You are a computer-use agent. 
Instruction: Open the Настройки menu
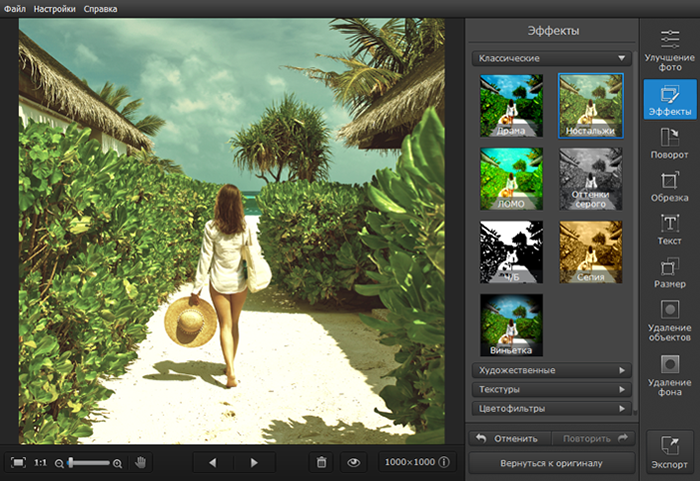tap(54, 8)
